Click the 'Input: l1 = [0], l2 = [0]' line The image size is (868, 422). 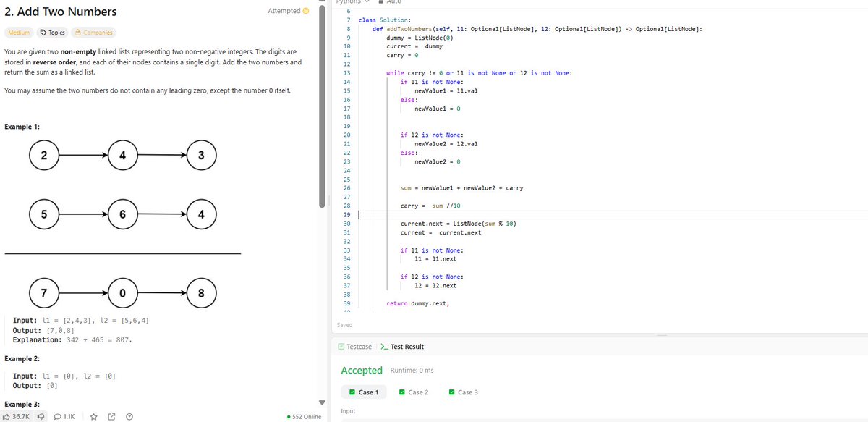(x=65, y=376)
